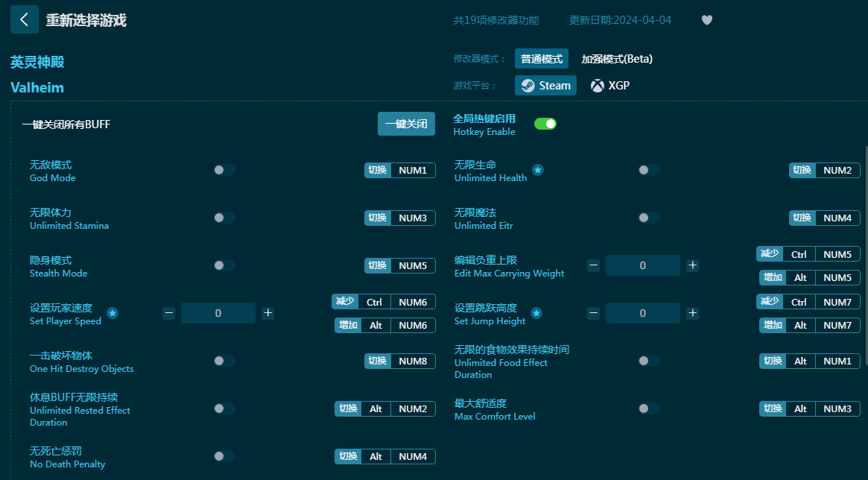The height and width of the screenshot is (480, 868).
Task: Enable Unlimited Rested Effect Duration toggle
Action: coord(224,408)
